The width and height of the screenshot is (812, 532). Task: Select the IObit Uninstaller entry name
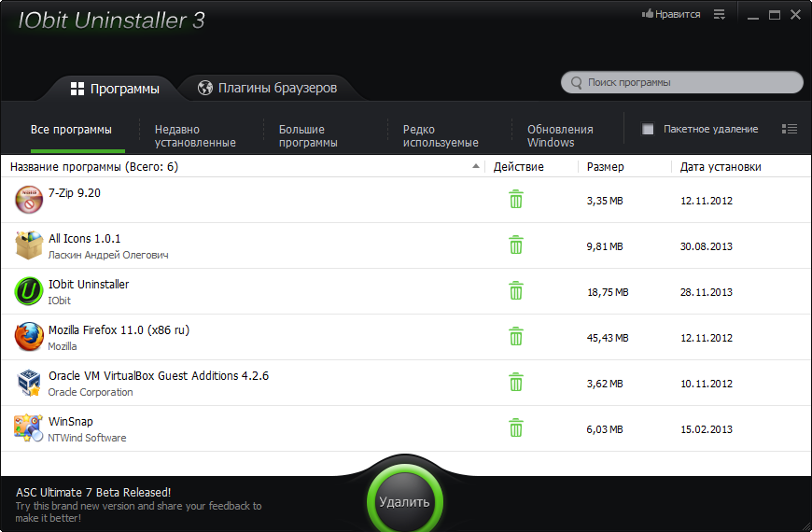(89, 284)
